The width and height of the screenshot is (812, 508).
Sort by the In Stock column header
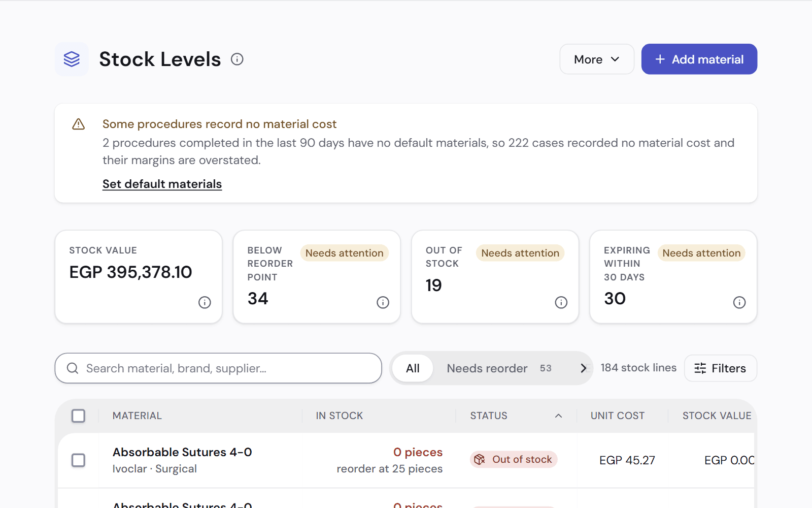[x=340, y=416]
